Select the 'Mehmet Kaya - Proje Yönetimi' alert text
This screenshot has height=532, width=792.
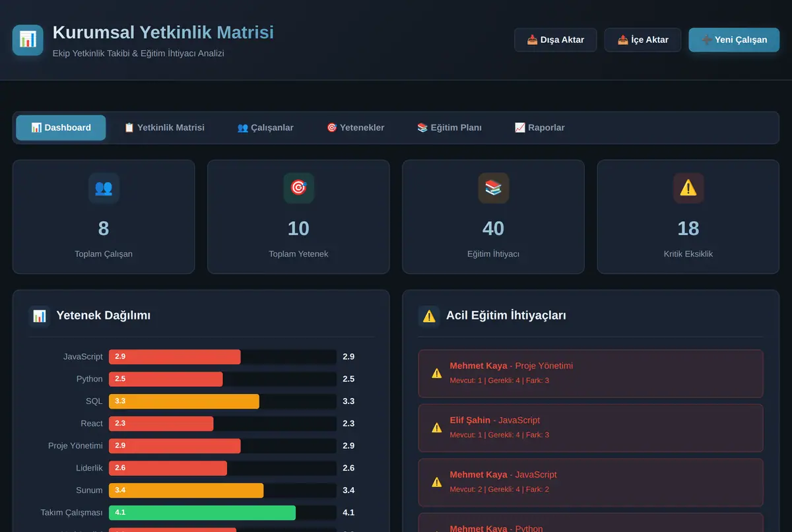(511, 366)
